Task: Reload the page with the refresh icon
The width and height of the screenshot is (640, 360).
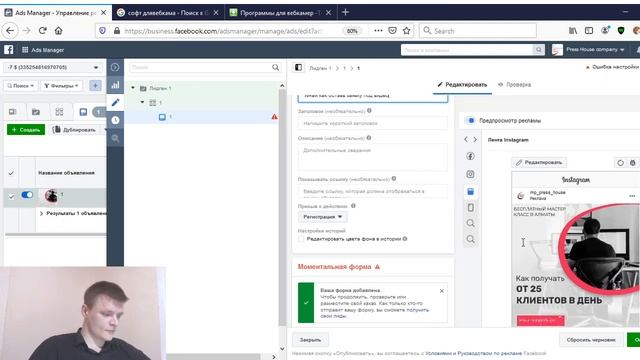Action: point(42,31)
